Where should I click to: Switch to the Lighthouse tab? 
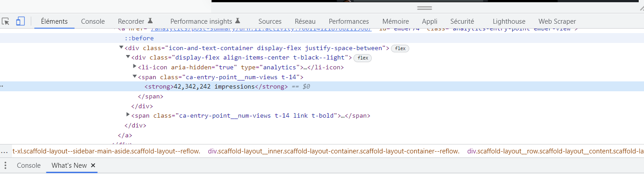pos(509,21)
